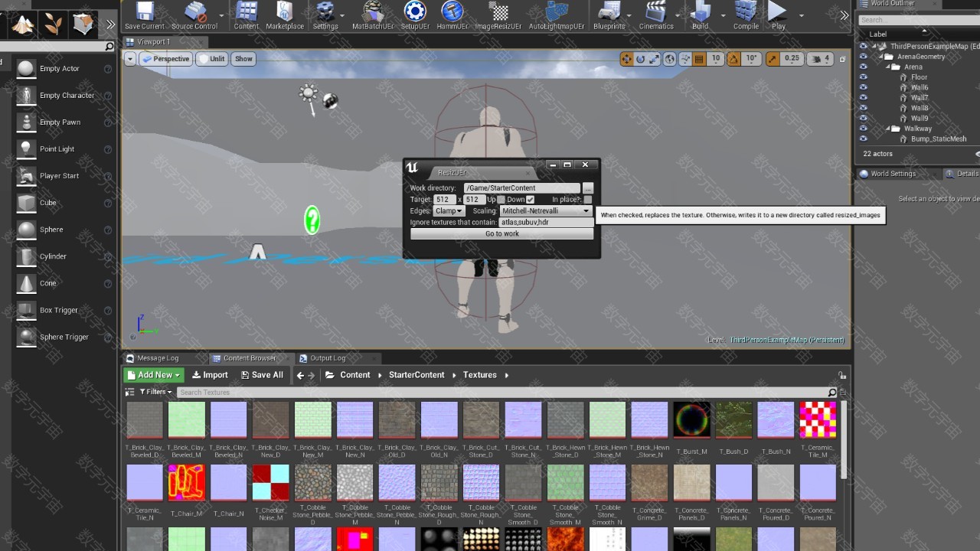Select the T_Burst_M texture thumbnail
This screenshot has height=551, width=980.
pyautogui.click(x=691, y=420)
